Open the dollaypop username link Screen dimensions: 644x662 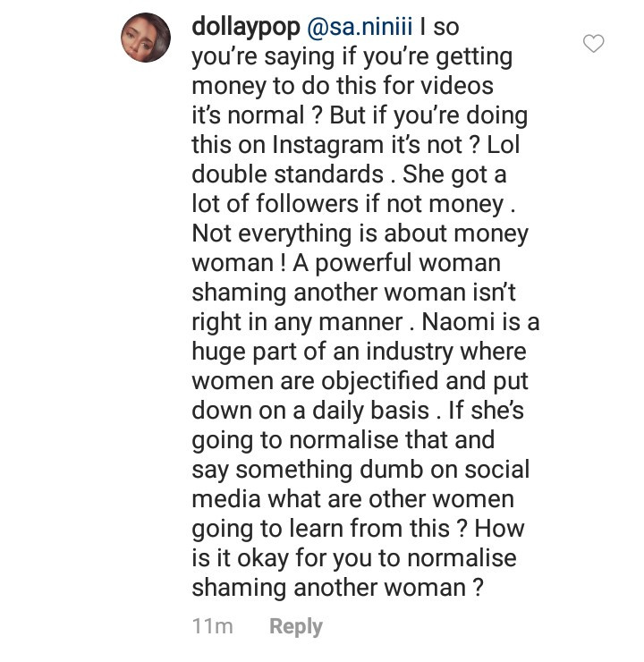[246, 27]
